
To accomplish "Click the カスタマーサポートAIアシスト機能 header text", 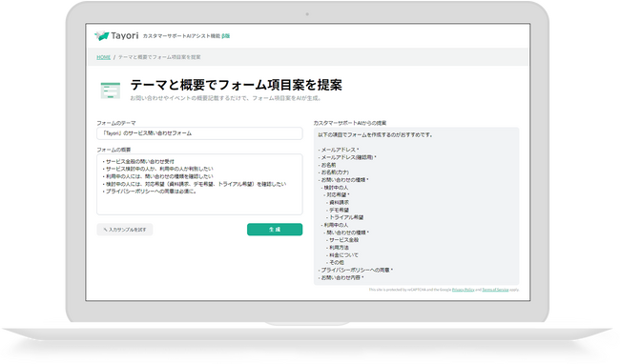I will pos(181,36).
